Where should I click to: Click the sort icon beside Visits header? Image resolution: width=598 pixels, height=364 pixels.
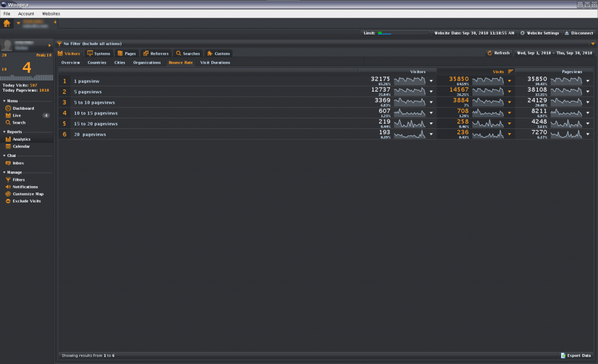coord(510,72)
